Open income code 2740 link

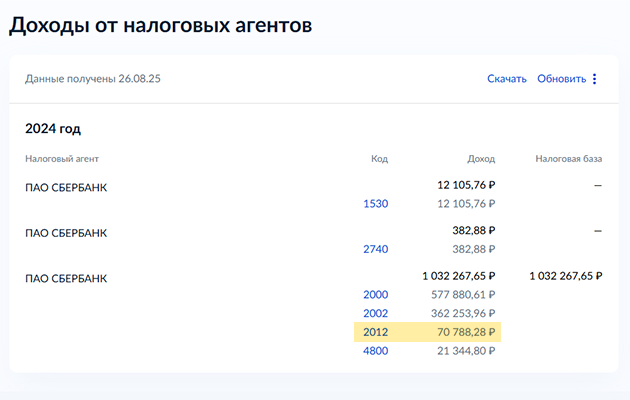point(376,249)
